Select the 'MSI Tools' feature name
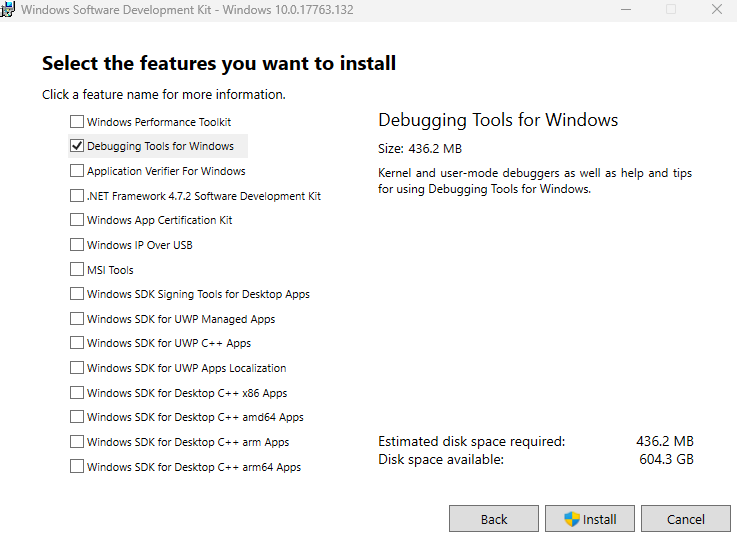The image size is (737, 536). pos(110,270)
